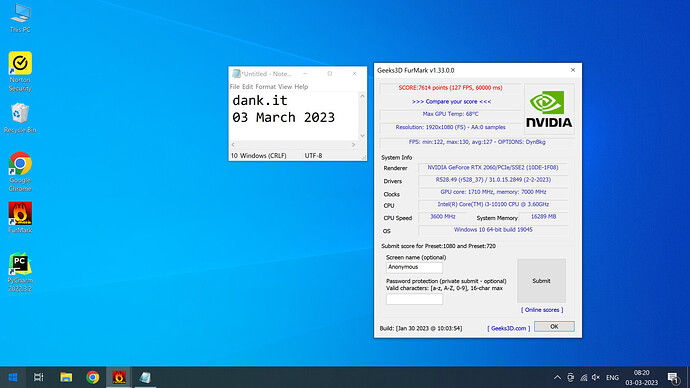The width and height of the screenshot is (690, 388).
Task: Switch to Notepad via taskbar icon
Action: coord(145,377)
